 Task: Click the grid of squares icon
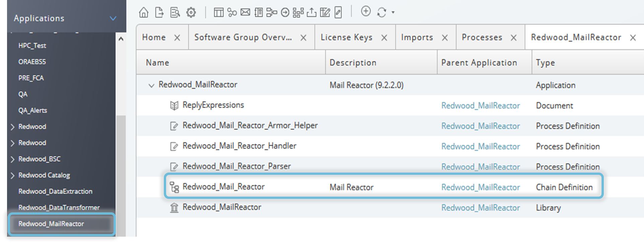point(298,13)
